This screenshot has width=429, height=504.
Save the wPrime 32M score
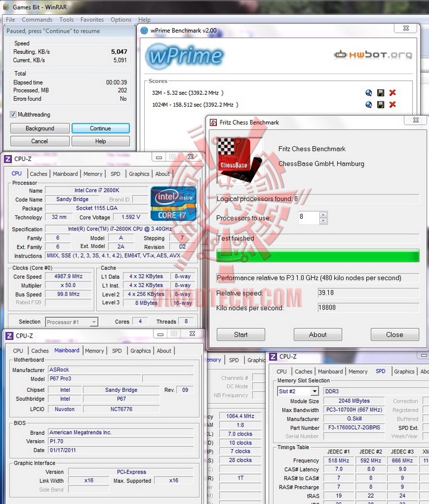pyautogui.click(x=381, y=93)
